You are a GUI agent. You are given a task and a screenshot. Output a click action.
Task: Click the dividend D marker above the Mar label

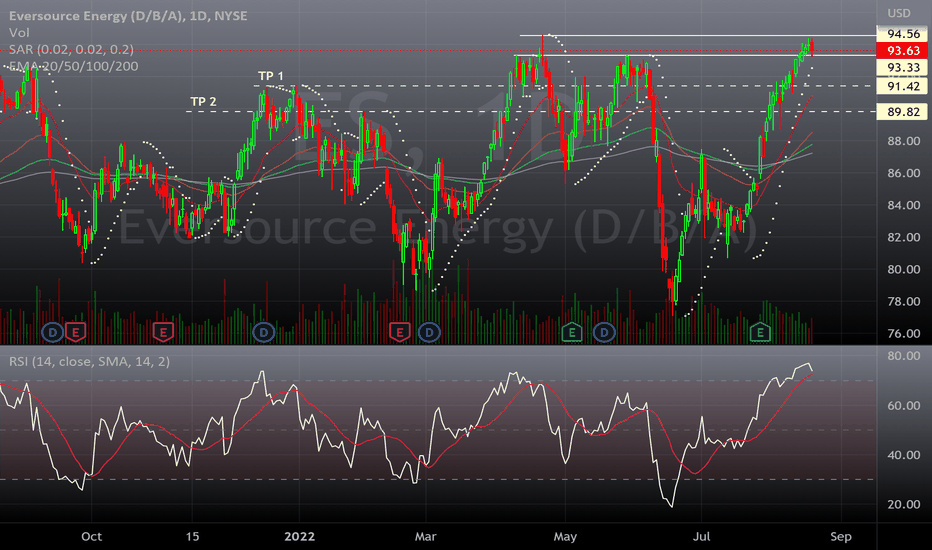pos(429,332)
